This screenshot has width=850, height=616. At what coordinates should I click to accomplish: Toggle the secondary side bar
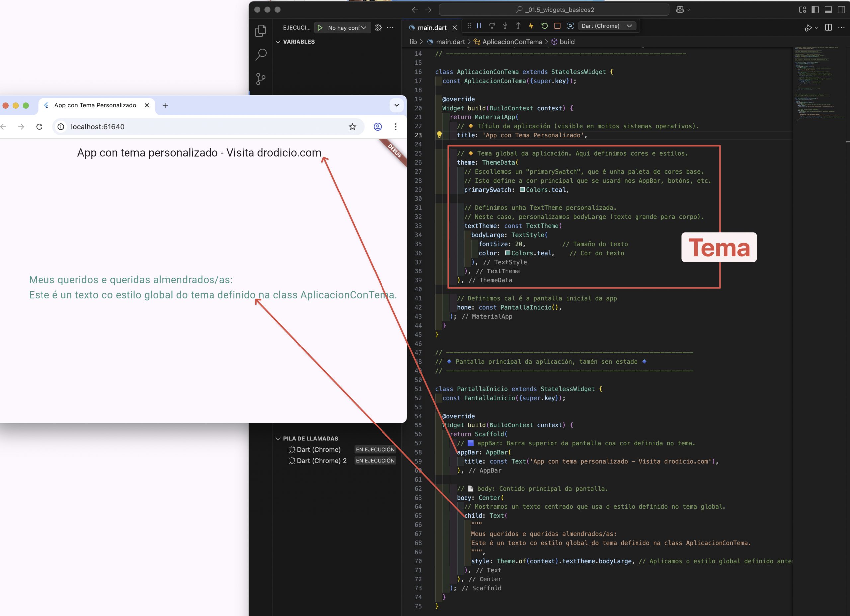(x=841, y=10)
